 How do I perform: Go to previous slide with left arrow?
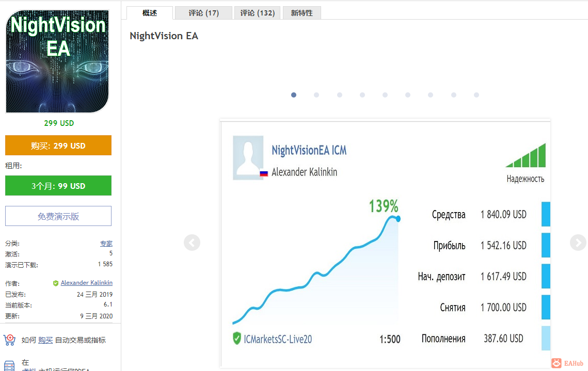point(192,243)
